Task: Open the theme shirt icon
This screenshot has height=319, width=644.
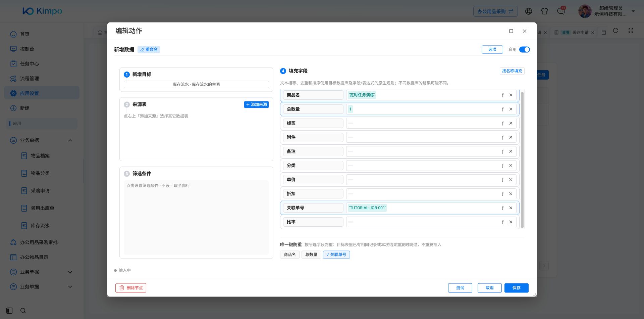Action: 545,11
